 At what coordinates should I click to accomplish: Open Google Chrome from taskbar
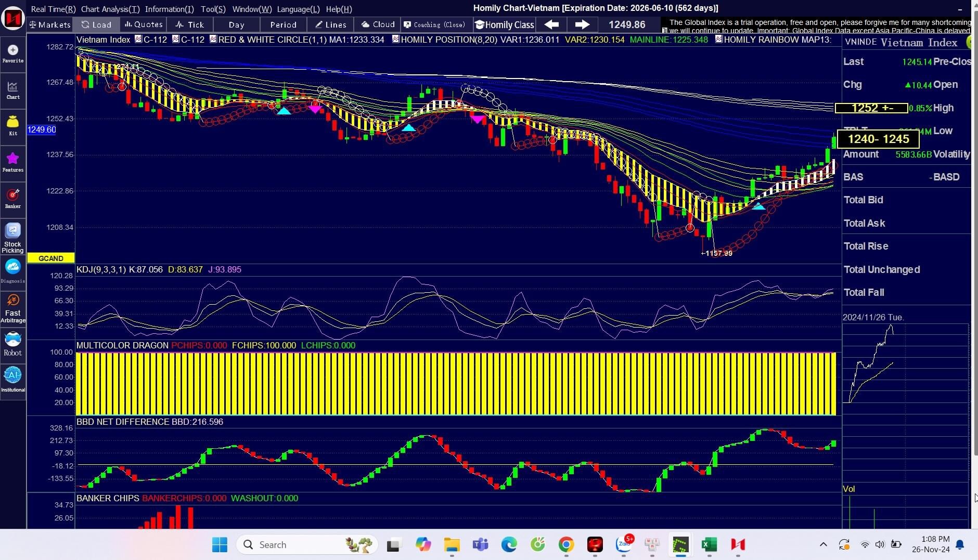[x=566, y=544]
